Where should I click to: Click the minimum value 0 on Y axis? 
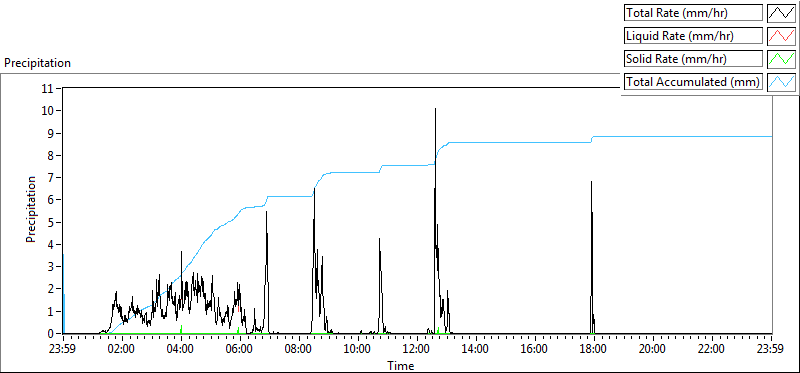[51, 334]
